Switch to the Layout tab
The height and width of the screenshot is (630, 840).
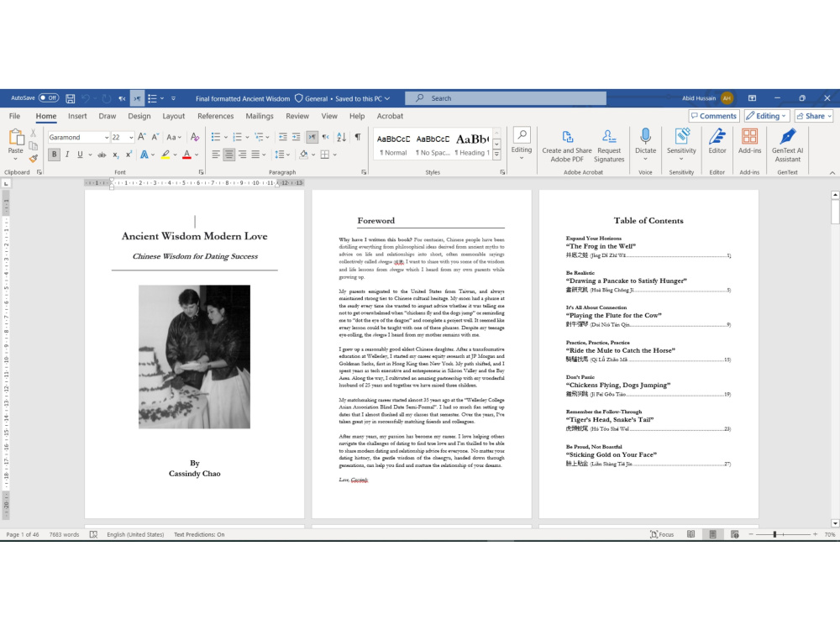(174, 116)
